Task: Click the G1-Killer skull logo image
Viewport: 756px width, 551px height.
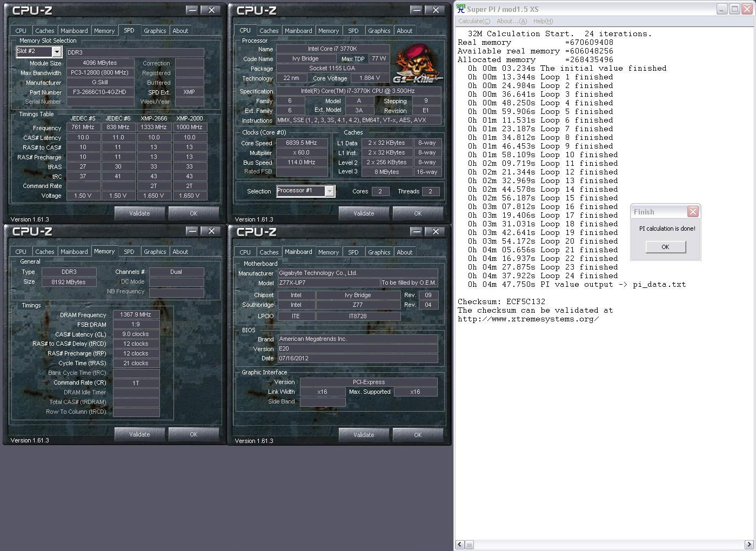Action: point(417,64)
